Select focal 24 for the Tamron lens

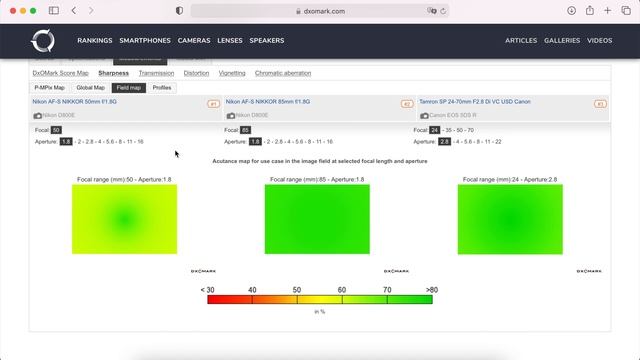click(435, 130)
